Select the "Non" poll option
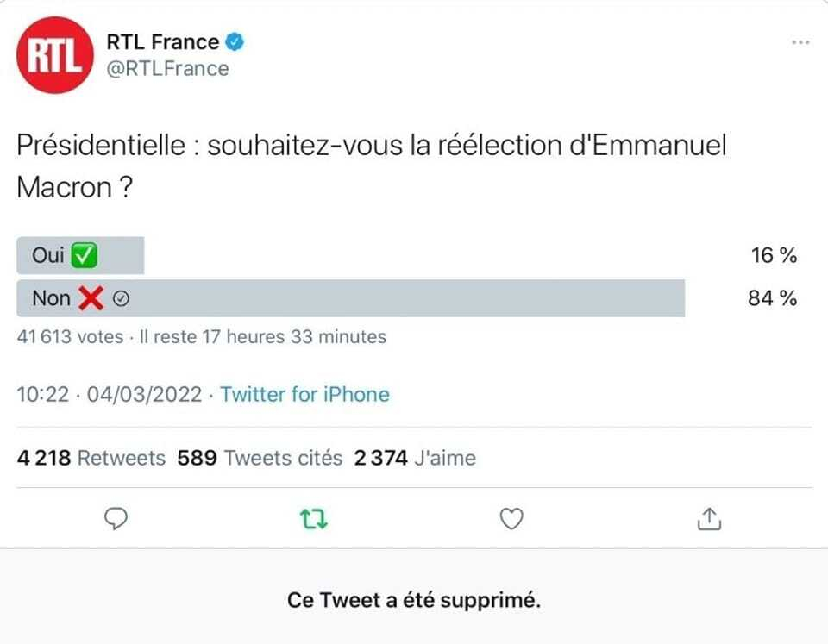The width and height of the screenshot is (828, 644). coord(52,298)
